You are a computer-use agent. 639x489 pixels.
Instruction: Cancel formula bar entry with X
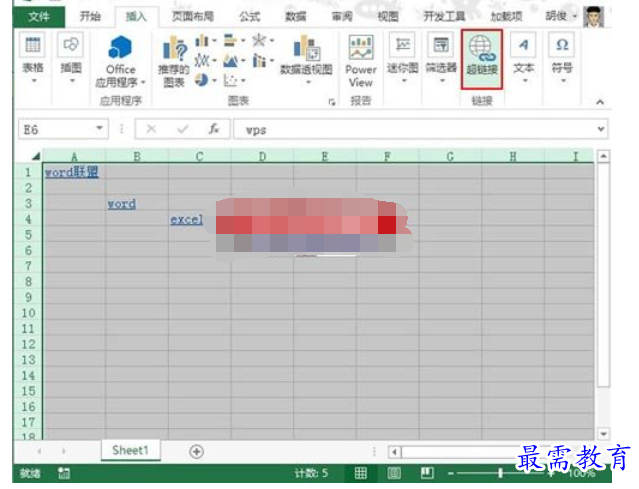(151, 129)
